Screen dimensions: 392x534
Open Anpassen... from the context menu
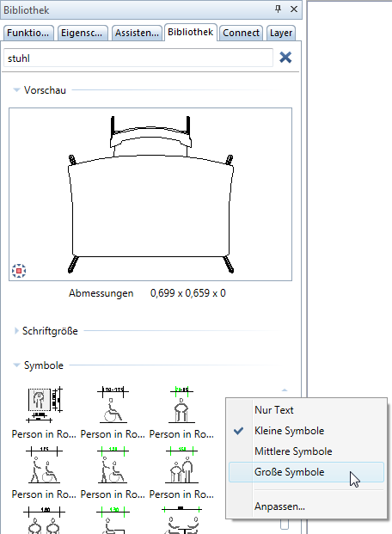[279, 506]
